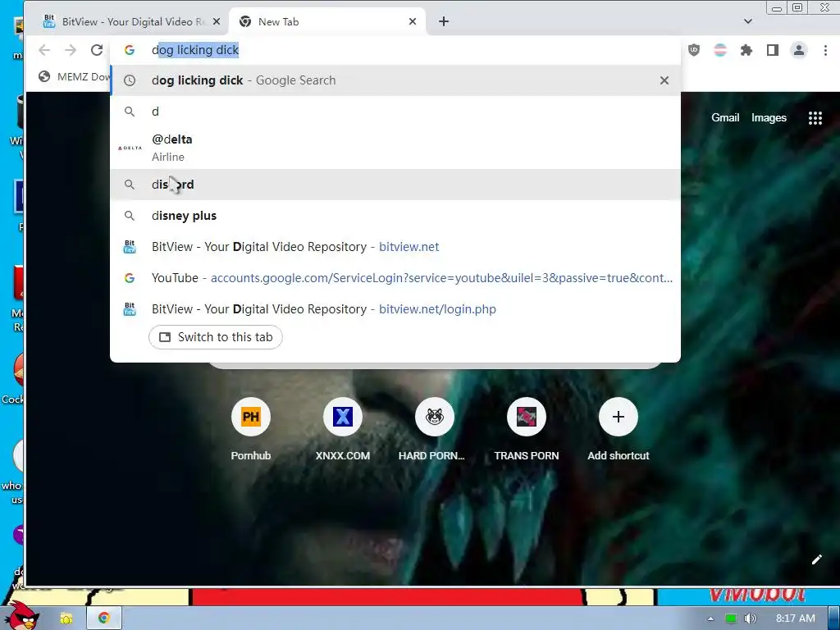
Task: Open the Gmail link
Action: click(x=725, y=118)
